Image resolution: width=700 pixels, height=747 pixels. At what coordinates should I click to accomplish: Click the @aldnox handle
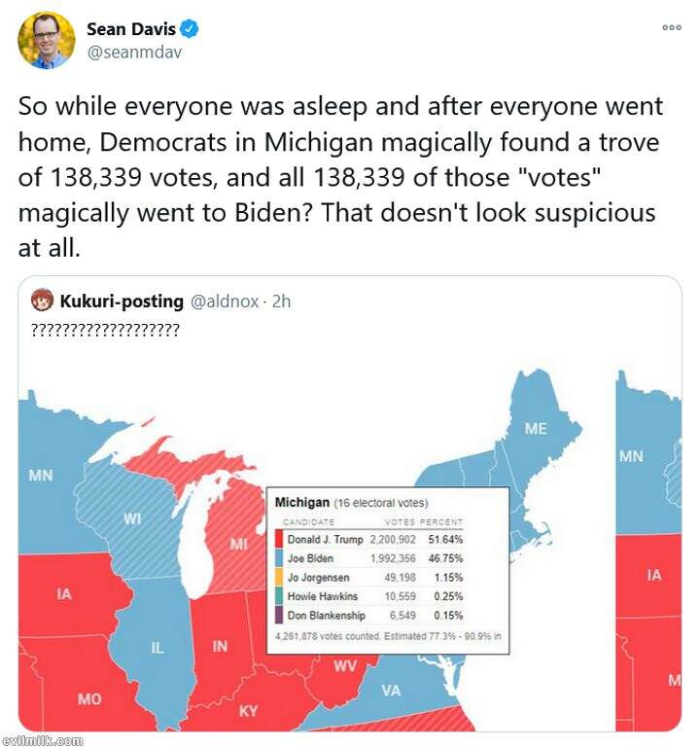coord(231,302)
